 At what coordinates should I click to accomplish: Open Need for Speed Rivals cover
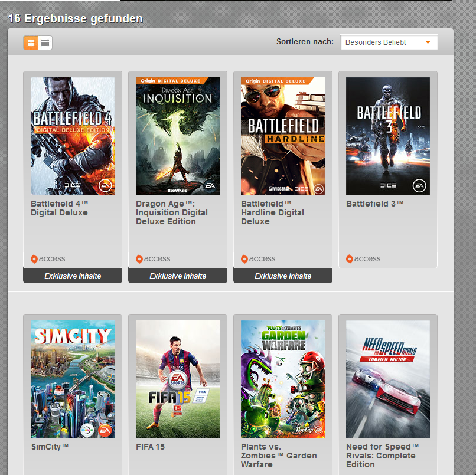(388, 379)
